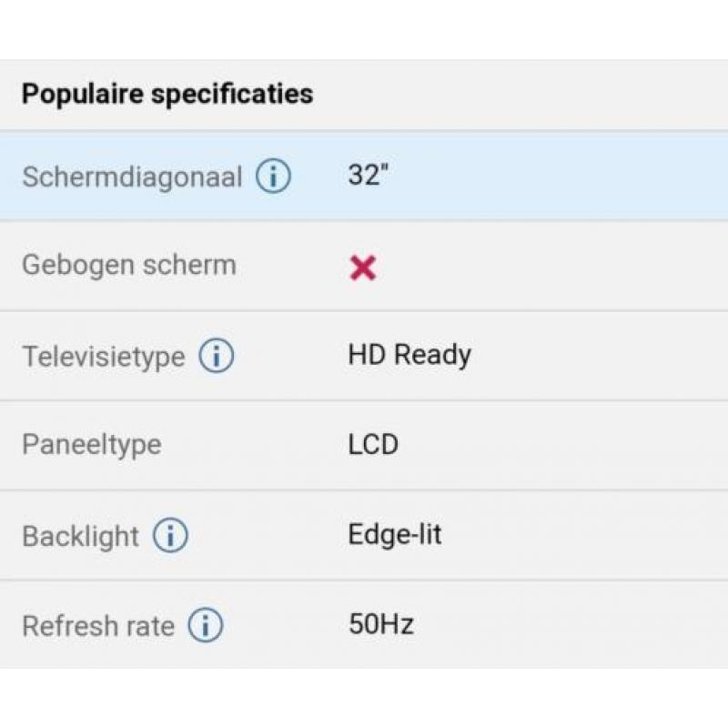Click the Schermdiagonaal label text
This screenshot has width=728, height=728.
tap(132, 177)
